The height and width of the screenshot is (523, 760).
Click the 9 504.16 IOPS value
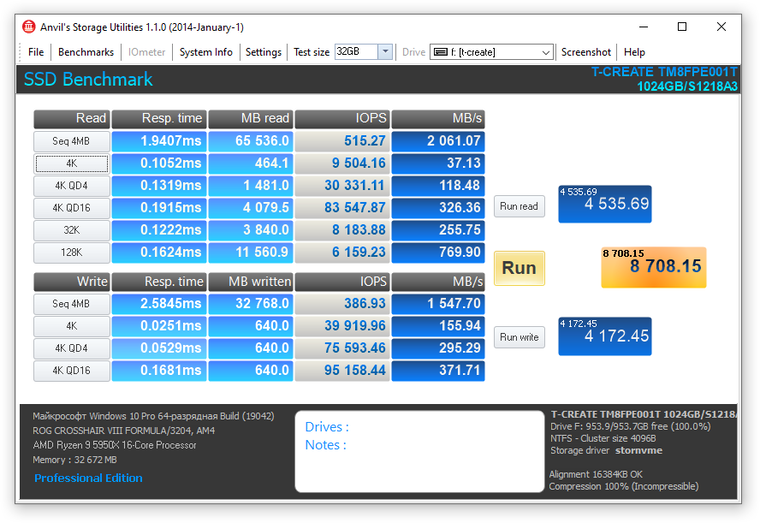pos(342,163)
